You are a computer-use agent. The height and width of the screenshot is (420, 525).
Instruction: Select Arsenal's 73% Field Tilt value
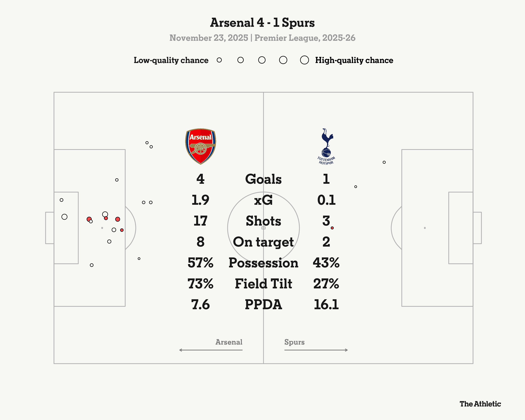200,284
